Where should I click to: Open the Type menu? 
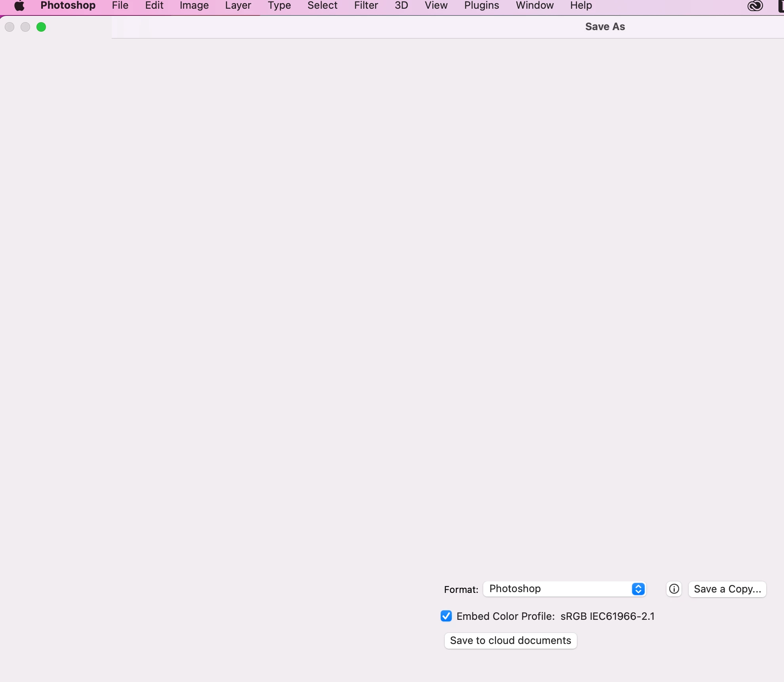coord(279,6)
